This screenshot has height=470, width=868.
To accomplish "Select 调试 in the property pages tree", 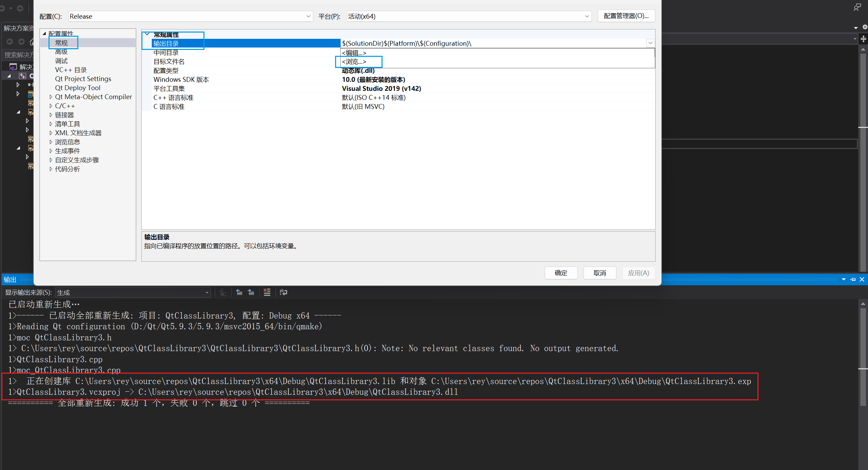I will pos(61,61).
